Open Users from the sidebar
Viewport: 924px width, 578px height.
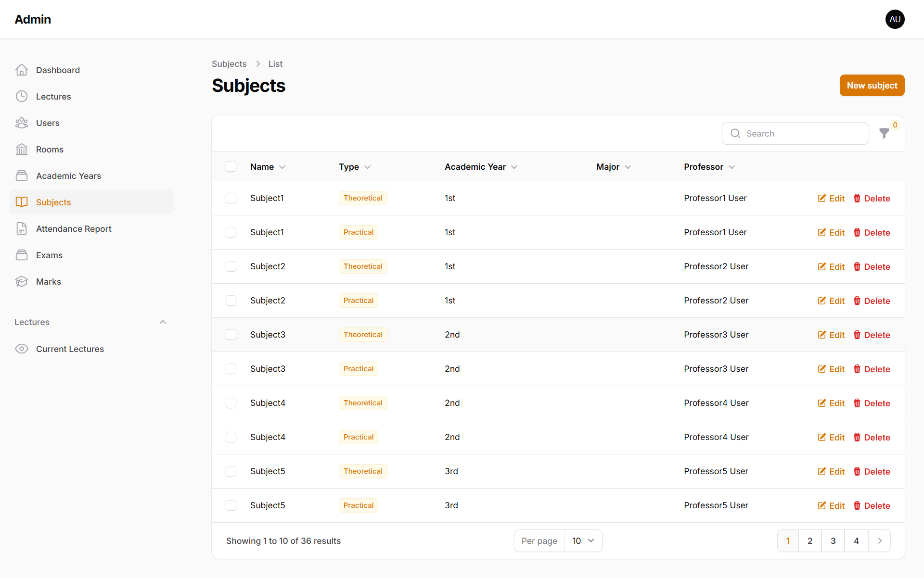[91, 123]
